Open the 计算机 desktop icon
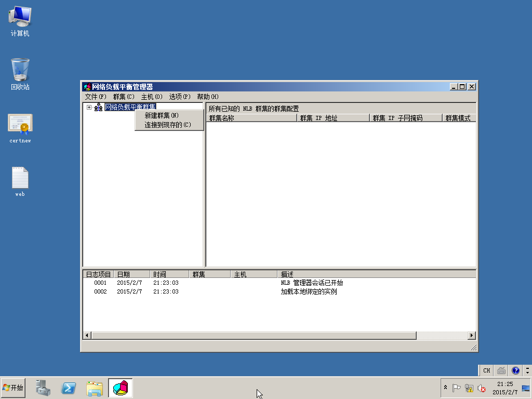The height and width of the screenshot is (399, 532). point(20,21)
